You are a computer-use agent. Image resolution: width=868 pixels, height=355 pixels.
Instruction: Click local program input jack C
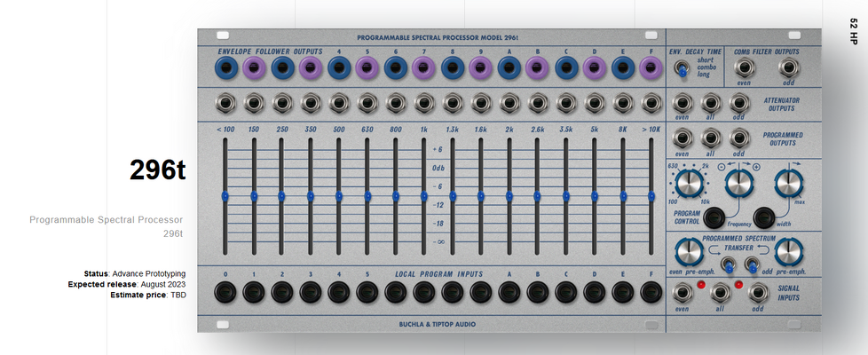click(x=565, y=292)
